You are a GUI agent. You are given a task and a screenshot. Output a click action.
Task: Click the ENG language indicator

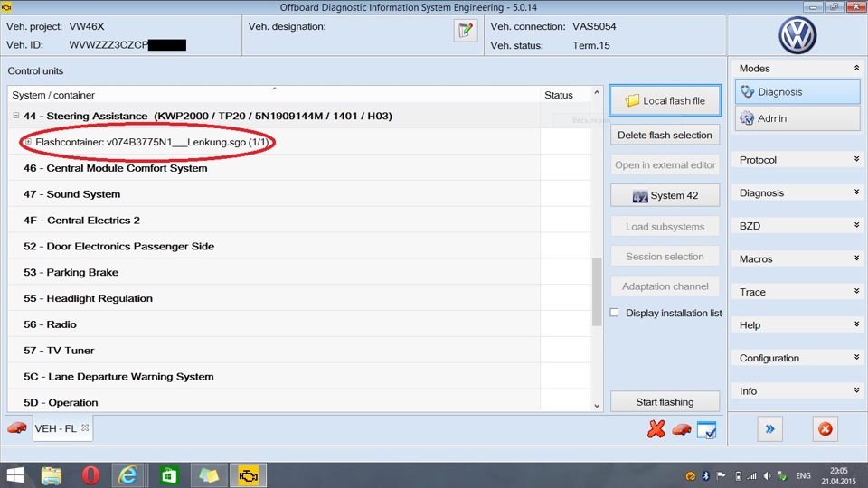point(803,476)
